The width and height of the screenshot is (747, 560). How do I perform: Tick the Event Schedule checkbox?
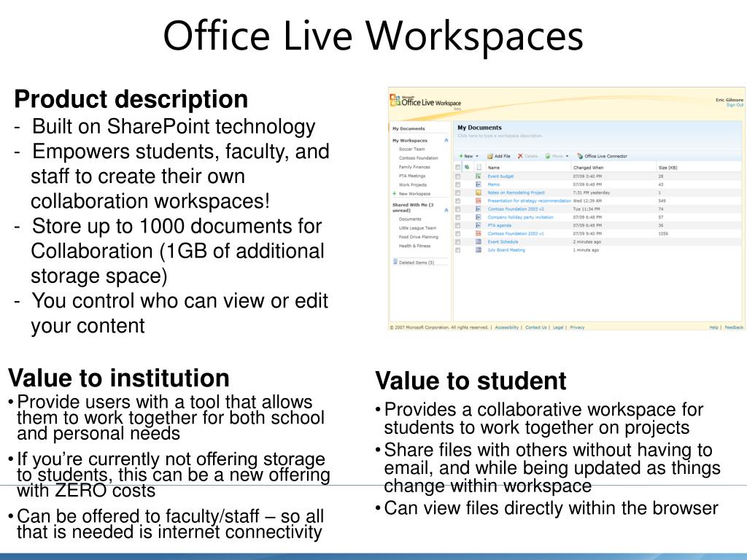click(458, 242)
